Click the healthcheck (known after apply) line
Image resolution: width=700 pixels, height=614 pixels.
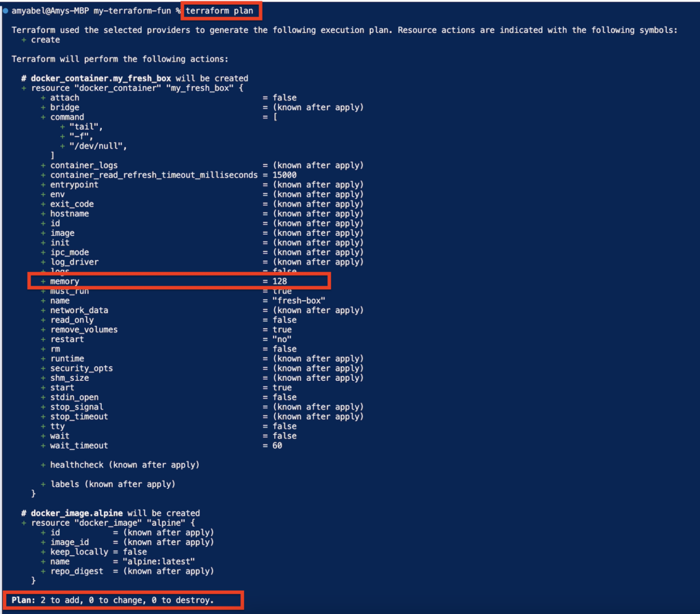pyautogui.click(x=124, y=464)
